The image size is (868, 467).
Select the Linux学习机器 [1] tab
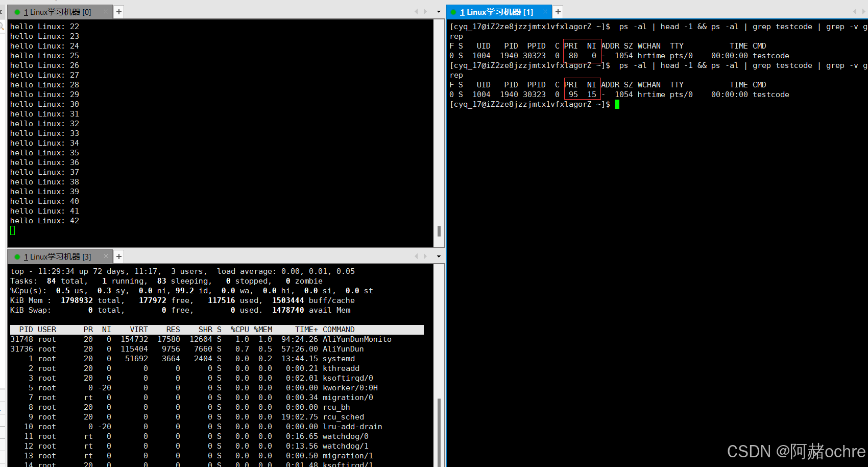(496, 12)
